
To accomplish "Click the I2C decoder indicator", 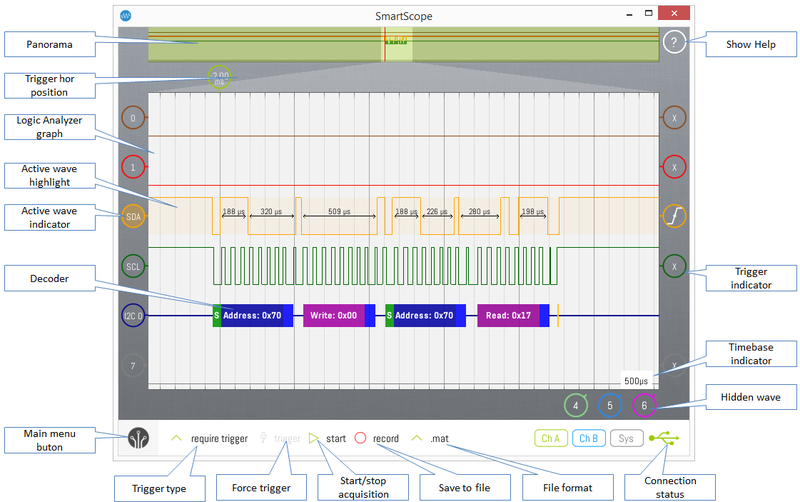I will point(133,317).
